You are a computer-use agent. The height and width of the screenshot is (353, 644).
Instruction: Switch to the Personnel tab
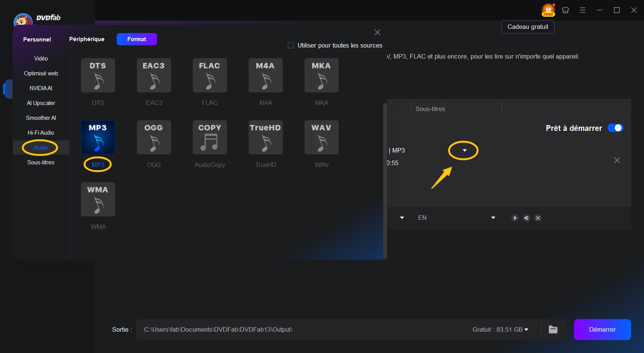click(37, 39)
